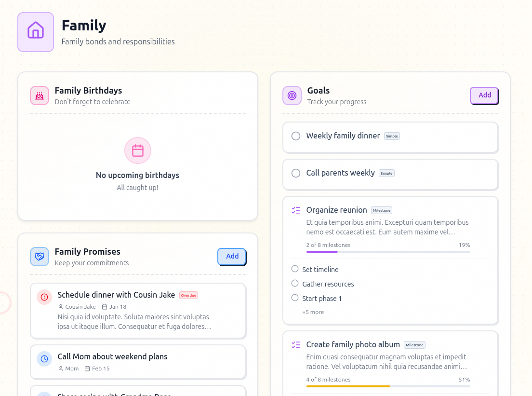Mark Weekly family dinner as complete
Screen dimensions: 532x396
pyautogui.click(x=295, y=136)
